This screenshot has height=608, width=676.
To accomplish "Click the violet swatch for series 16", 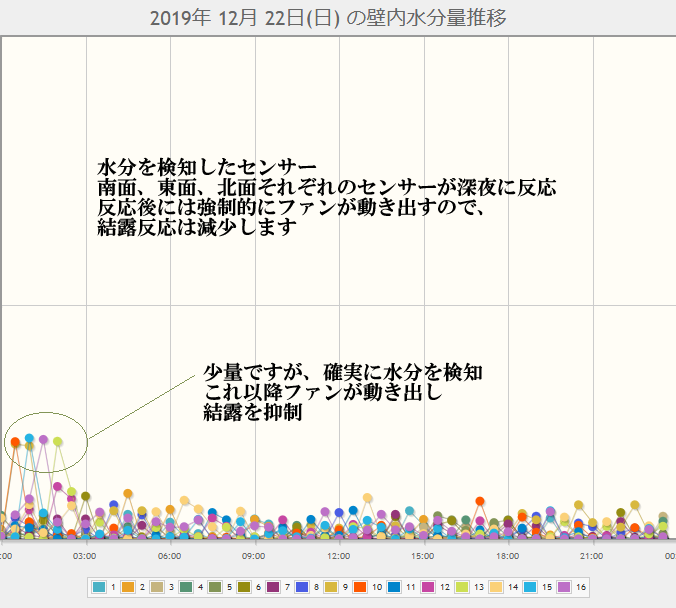I will tap(564, 587).
